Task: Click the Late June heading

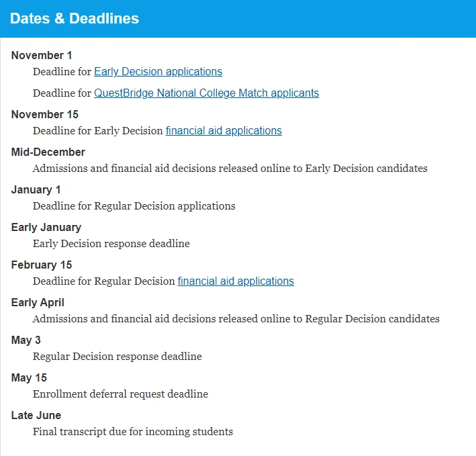Action: (36, 415)
